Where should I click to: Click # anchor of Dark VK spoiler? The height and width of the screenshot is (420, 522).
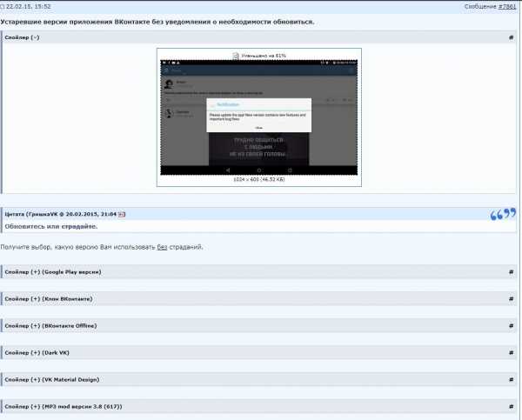pos(511,353)
